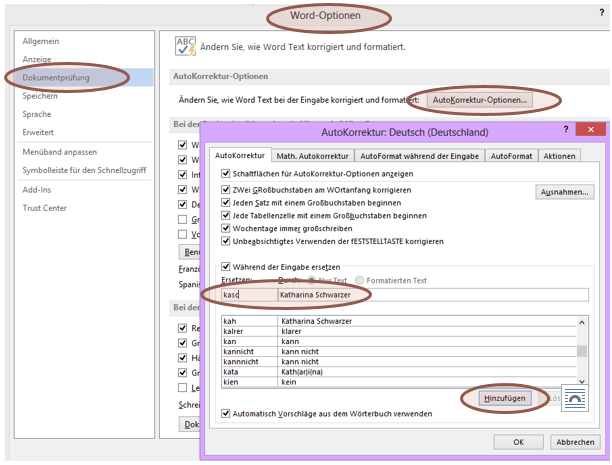Uncheck 'Wochentage immer großschreiben'

pyautogui.click(x=226, y=227)
